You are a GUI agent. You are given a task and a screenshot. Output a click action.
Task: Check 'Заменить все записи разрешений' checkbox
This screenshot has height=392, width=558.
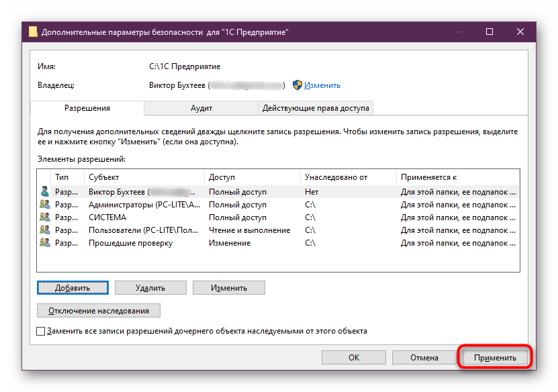click(x=40, y=331)
